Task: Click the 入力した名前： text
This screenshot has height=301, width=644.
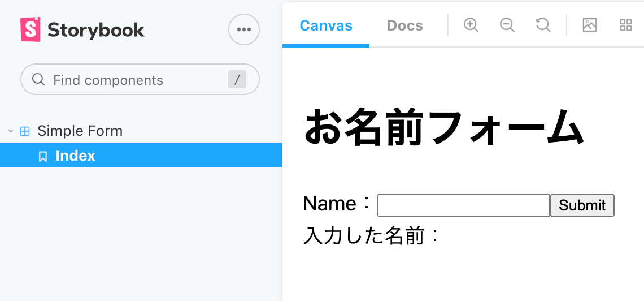Action: [372, 236]
